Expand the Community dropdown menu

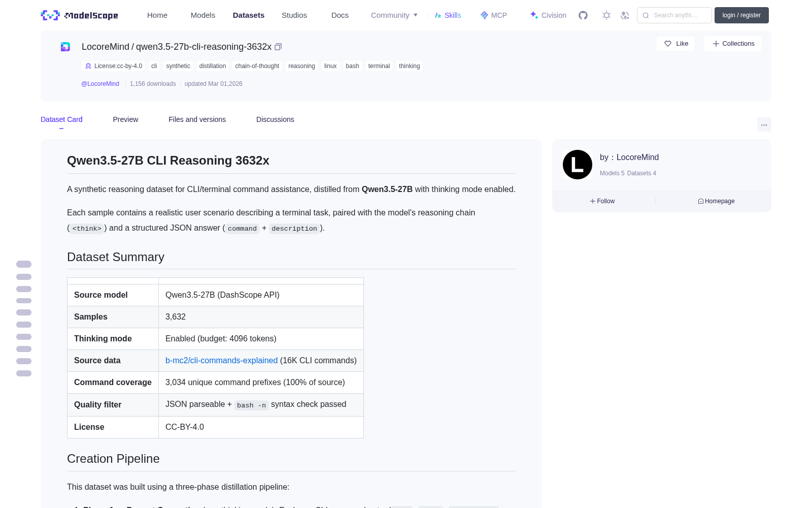point(394,15)
